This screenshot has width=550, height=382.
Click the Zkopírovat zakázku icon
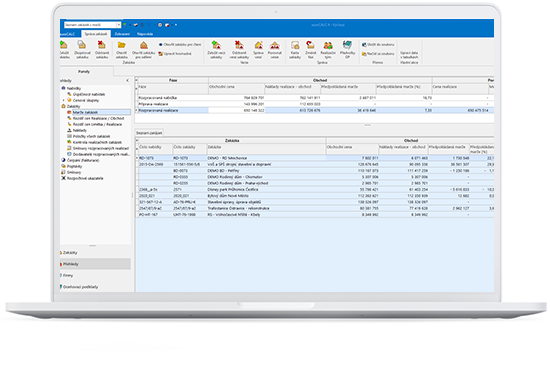pos(82,45)
